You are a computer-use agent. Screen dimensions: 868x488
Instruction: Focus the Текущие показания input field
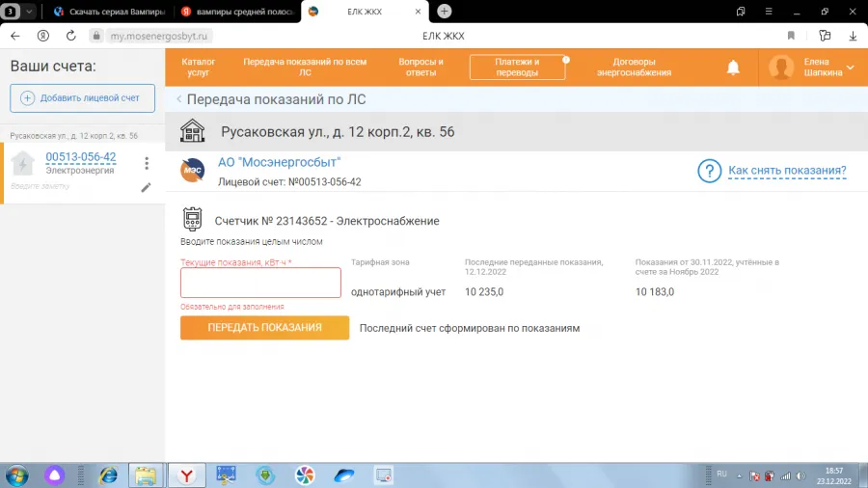pos(260,283)
